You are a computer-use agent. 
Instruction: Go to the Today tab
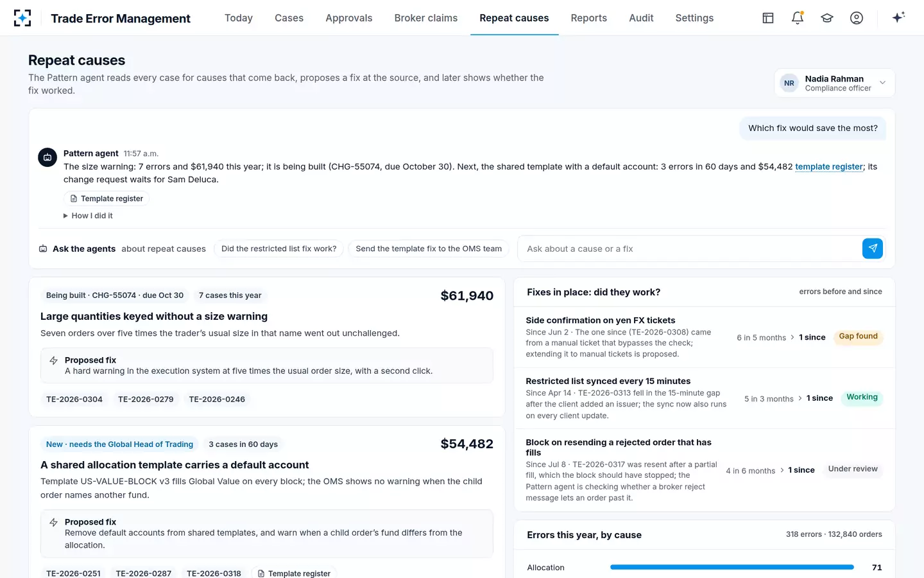pyautogui.click(x=239, y=18)
